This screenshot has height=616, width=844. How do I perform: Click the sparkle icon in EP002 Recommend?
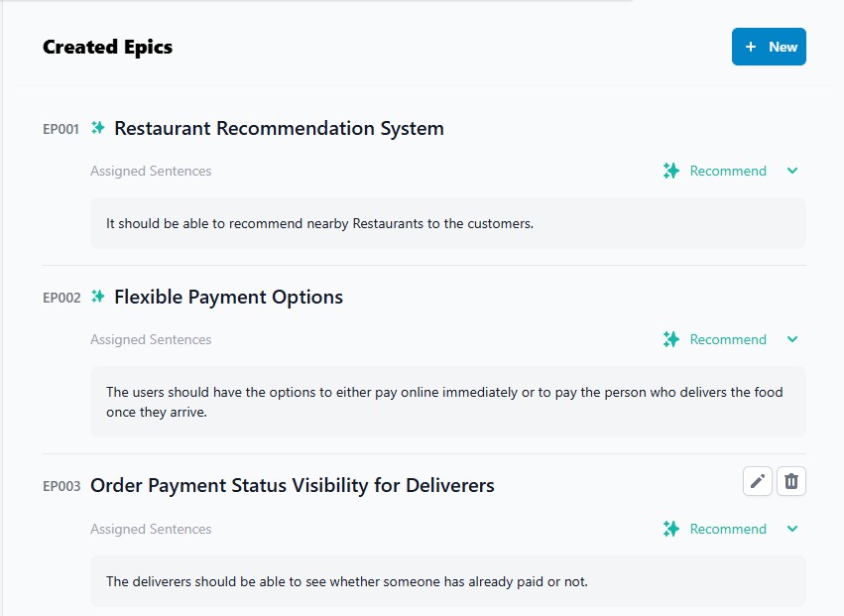coord(671,339)
